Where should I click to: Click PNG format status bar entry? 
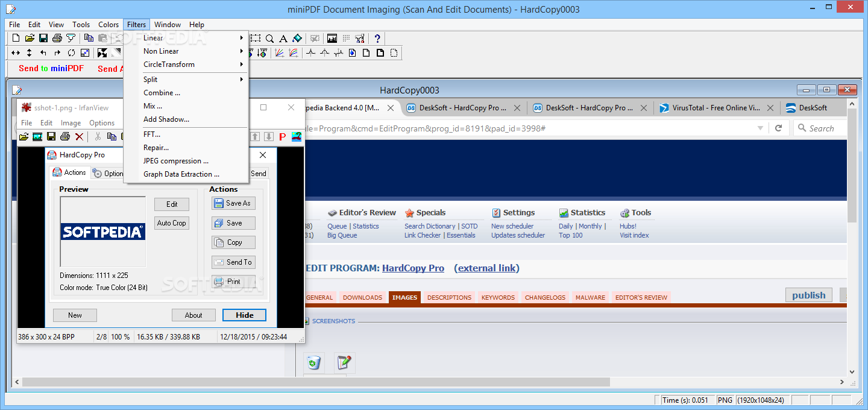click(725, 400)
